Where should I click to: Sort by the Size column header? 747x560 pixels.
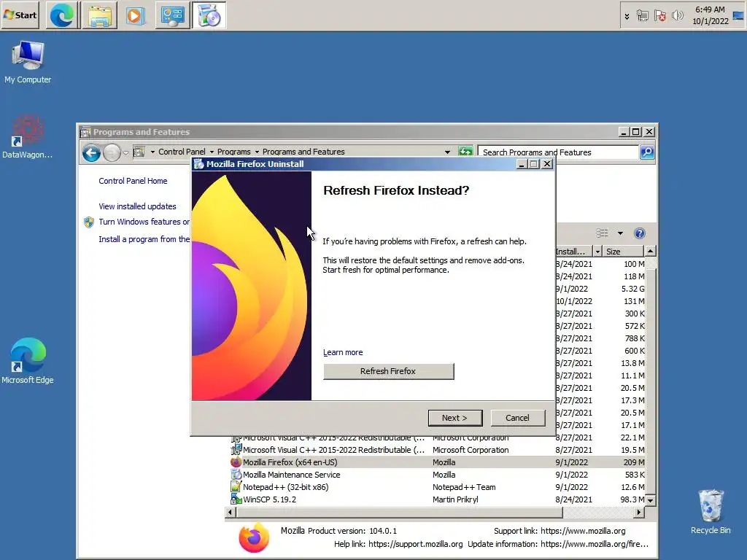(623, 252)
